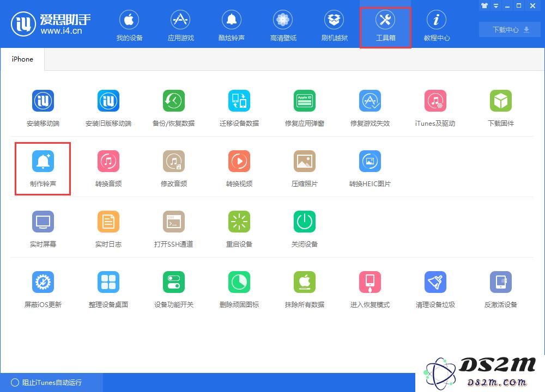
Task: Open 反激活设备 deactivate tool
Action: click(501, 289)
